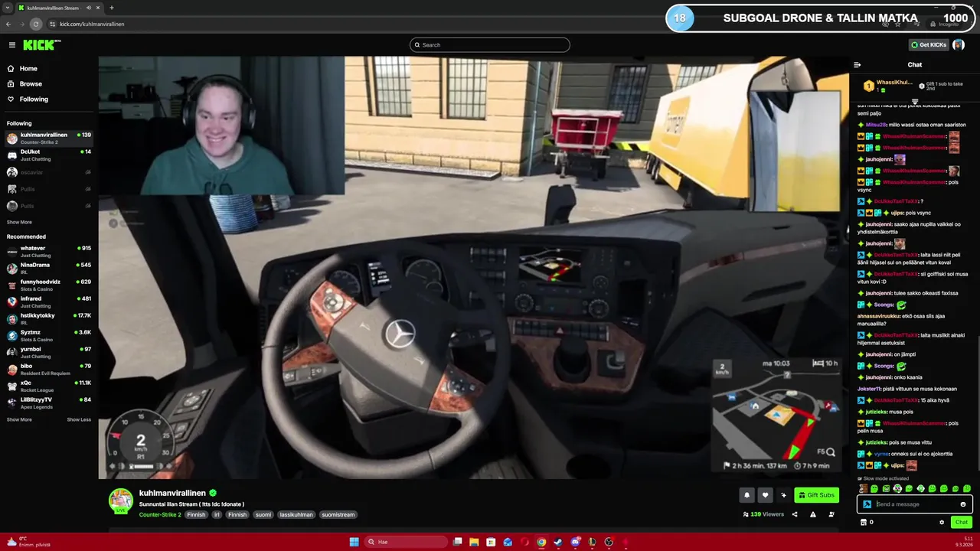The image size is (980, 551).
Task: Open kuhlmanvirallinen channel in Following list
Action: click(x=49, y=138)
